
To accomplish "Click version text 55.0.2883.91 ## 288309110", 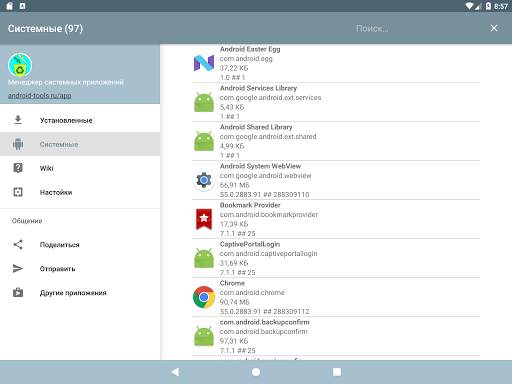I will pos(265,195).
